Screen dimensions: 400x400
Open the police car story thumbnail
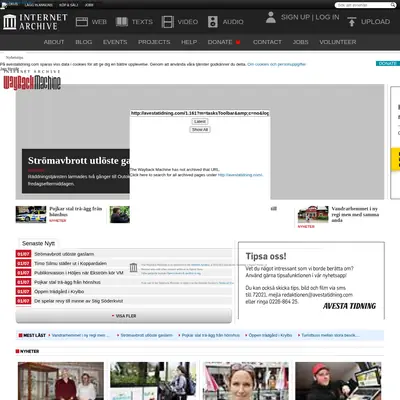[31, 214]
